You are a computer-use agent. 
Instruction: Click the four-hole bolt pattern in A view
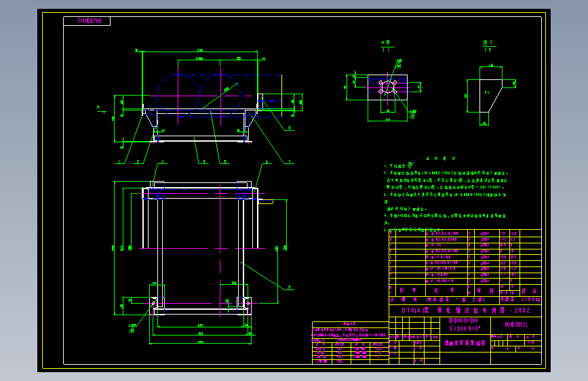click(x=388, y=87)
